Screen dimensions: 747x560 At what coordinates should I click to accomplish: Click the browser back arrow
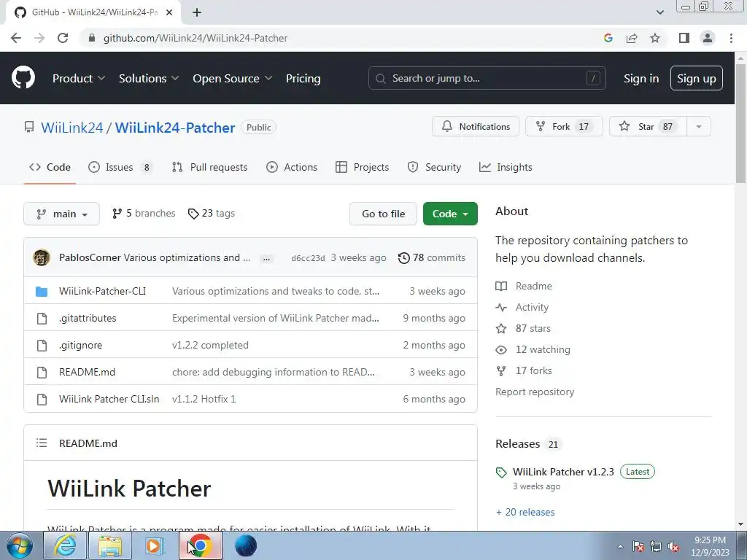point(16,38)
